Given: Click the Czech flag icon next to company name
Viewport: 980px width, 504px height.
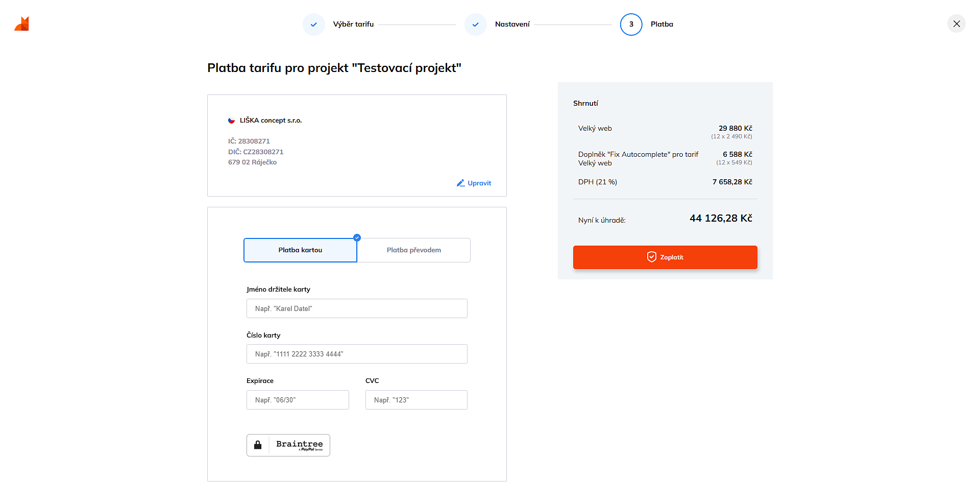Looking at the screenshot, I should (231, 121).
